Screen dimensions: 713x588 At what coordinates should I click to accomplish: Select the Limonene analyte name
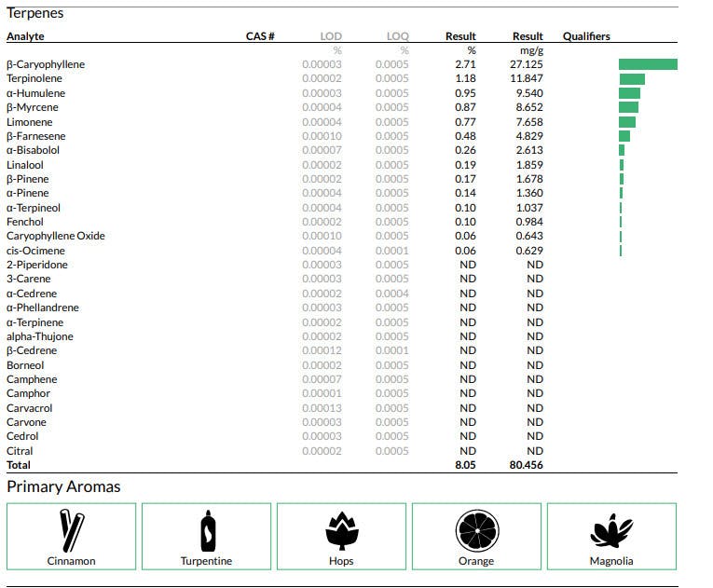pyautogui.click(x=30, y=122)
